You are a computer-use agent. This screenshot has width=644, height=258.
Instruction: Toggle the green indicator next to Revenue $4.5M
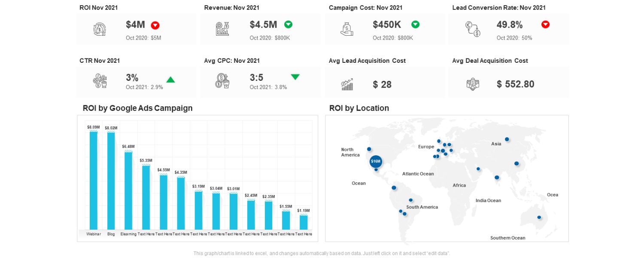288,25
